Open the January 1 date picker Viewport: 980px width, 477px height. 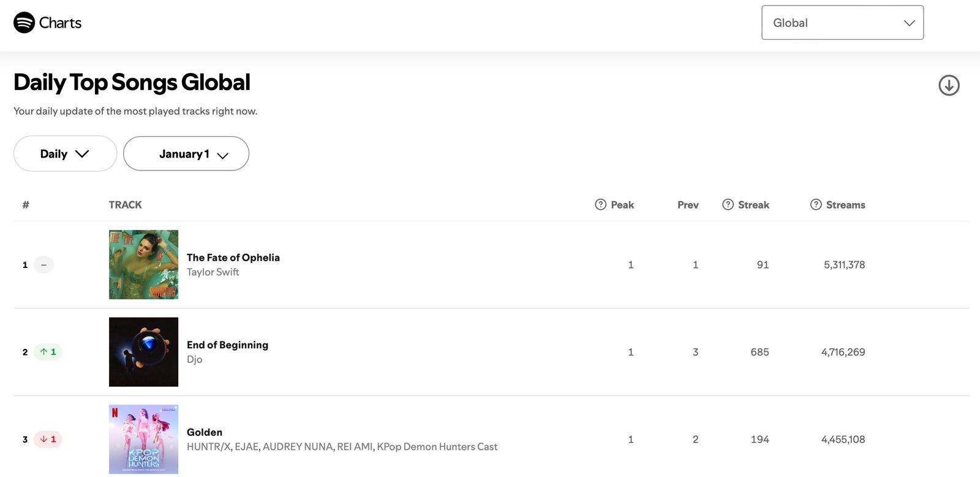[186, 154]
